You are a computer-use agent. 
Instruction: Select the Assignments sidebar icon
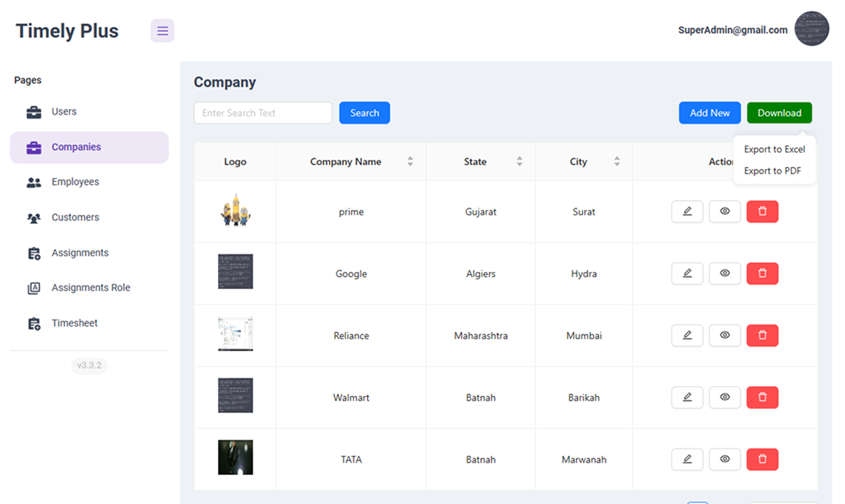click(x=33, y=253)
